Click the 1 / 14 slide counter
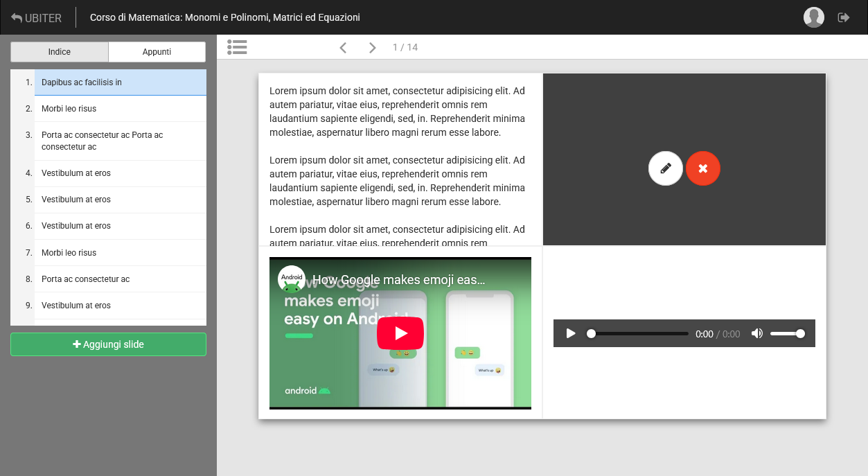Viewport: 868px width, 476px height. [x=405, y=47]
